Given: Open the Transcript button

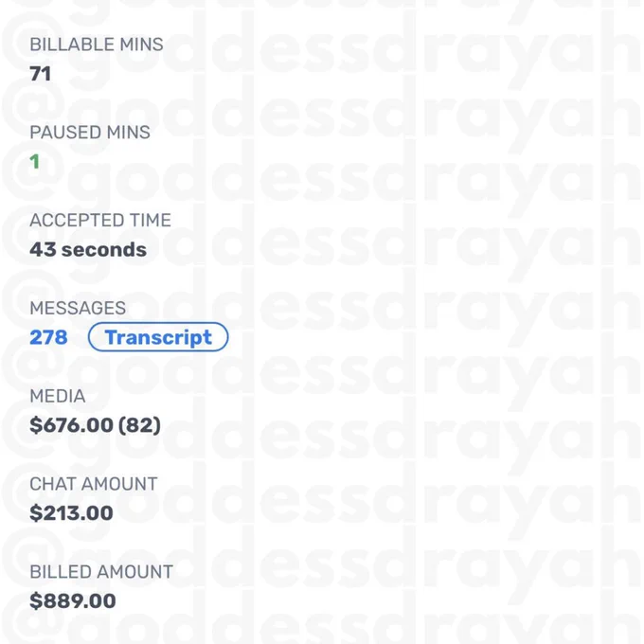Looking at the screenshot, I should point(158,337).
